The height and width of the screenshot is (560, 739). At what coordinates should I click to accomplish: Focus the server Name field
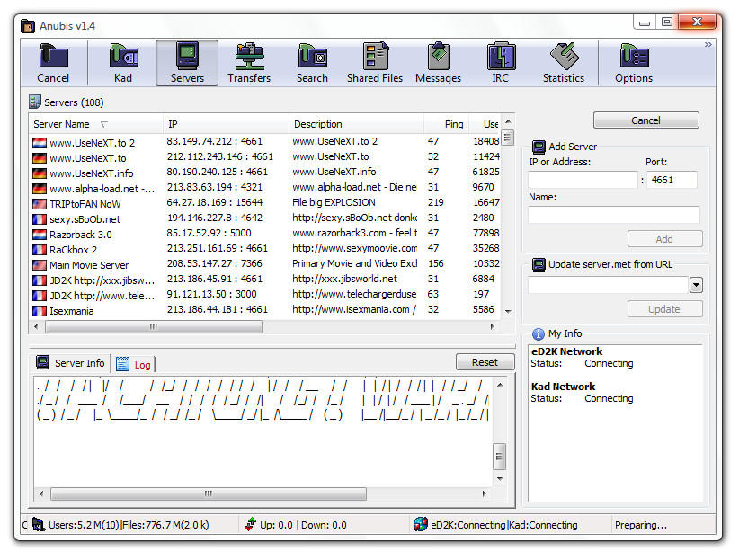[x=614, y=215]
